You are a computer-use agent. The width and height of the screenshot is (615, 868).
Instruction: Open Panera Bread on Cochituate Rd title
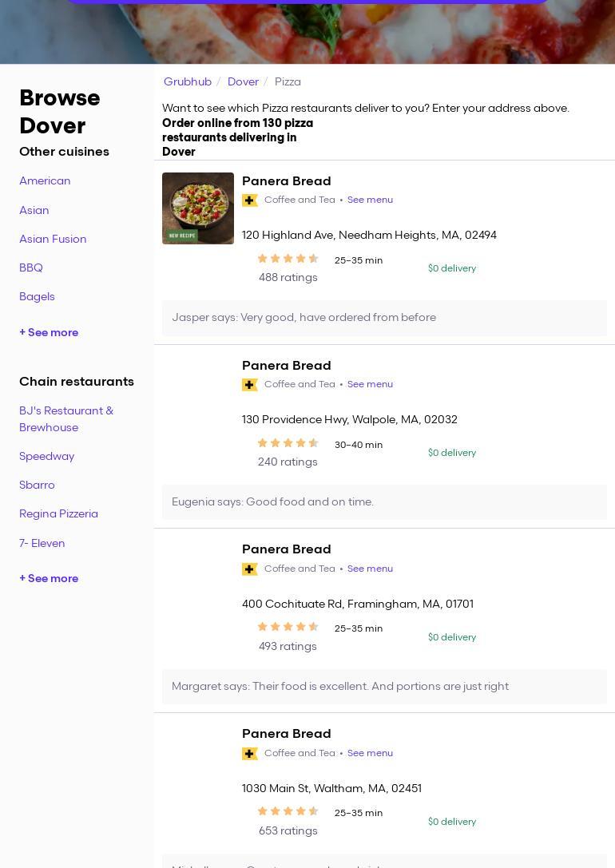pyautogui.click(x=286, y=549)
